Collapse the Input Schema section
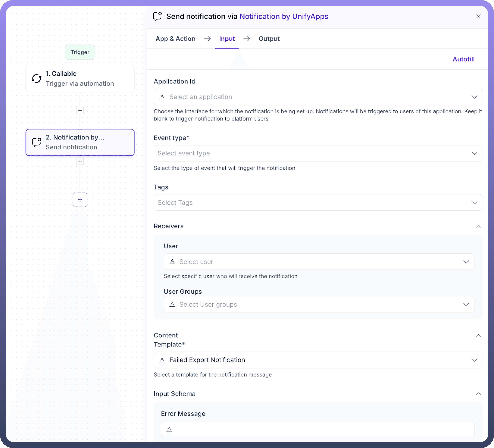The image size is (494, 448). click(x=478, y=394)
